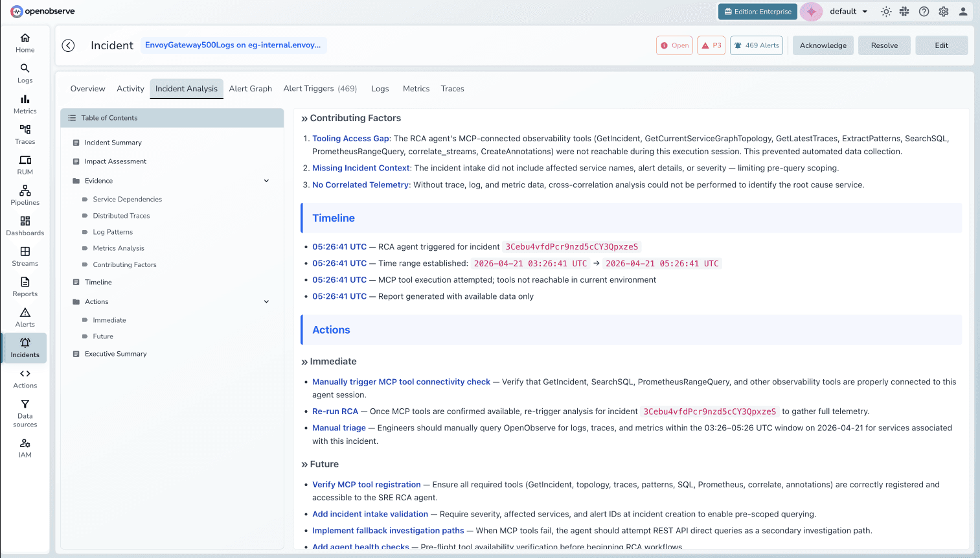The width and height of the screenshot is (980, 558).
Task: Open the Alert Triggers (469) tab
Action: click(x=320, y=89)
